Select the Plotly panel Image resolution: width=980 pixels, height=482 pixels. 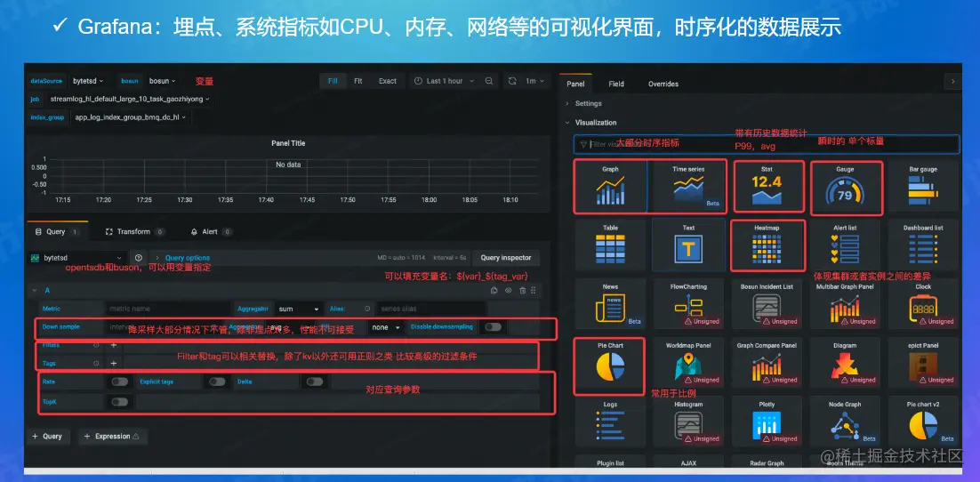767,421
